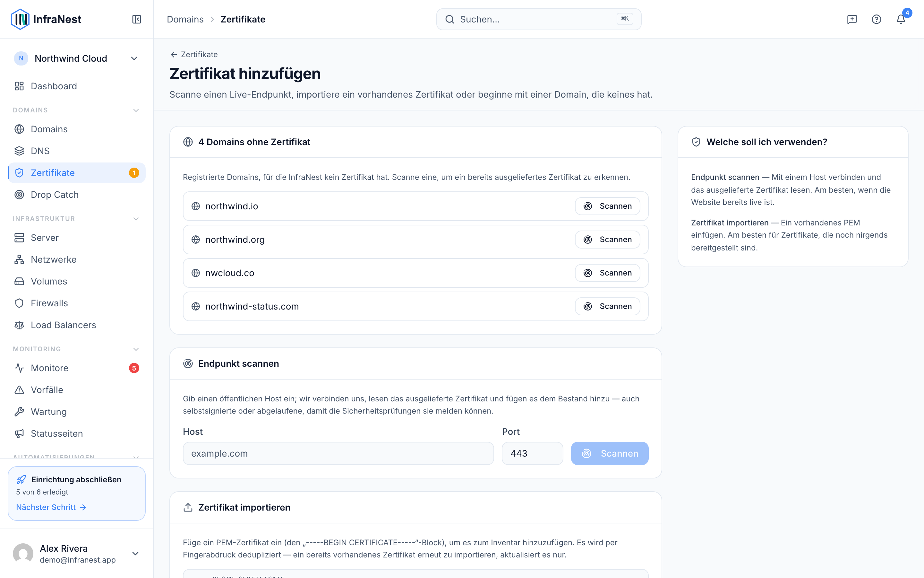Collapse the sidebar panel
This screenshot has width=924, height=578.
pos(137,19)
